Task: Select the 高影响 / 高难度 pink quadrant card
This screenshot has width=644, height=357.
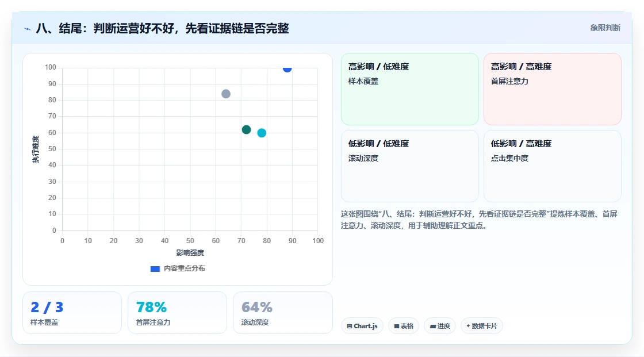Action: coord(553,89)
